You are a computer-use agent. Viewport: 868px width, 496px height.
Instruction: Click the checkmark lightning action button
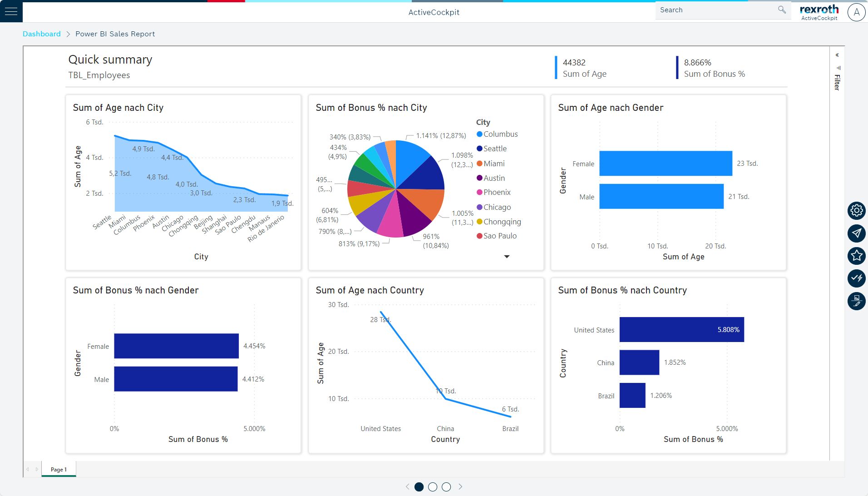coord(857,278)
